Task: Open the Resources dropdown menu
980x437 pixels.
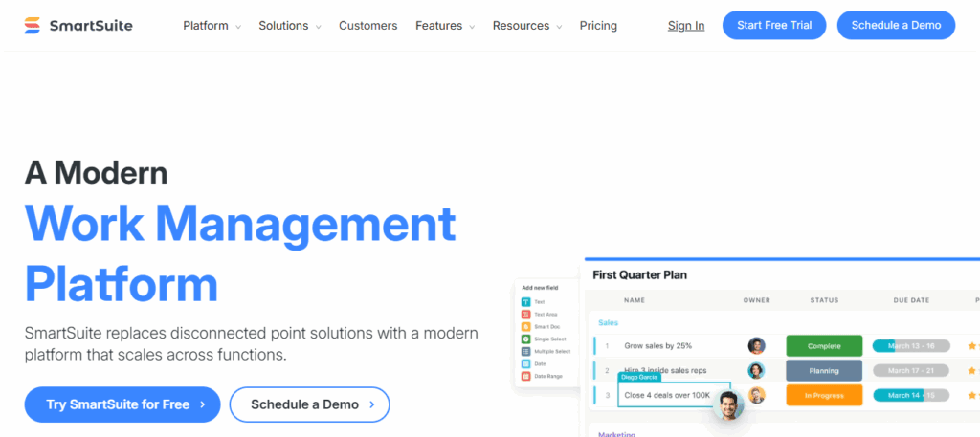Action: pos(527,26)
